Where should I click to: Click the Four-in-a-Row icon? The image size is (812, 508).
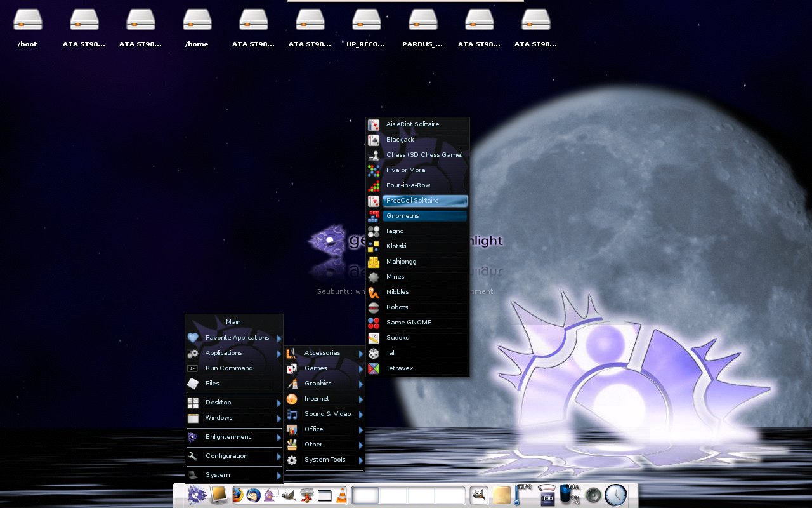[x=374, y=185]
